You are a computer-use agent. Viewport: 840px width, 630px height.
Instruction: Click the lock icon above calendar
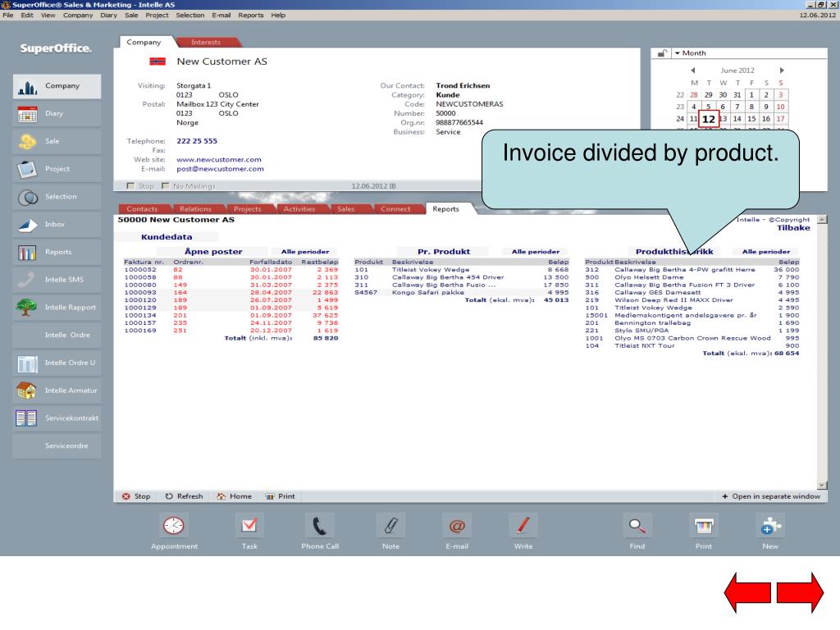click(662, 53)
